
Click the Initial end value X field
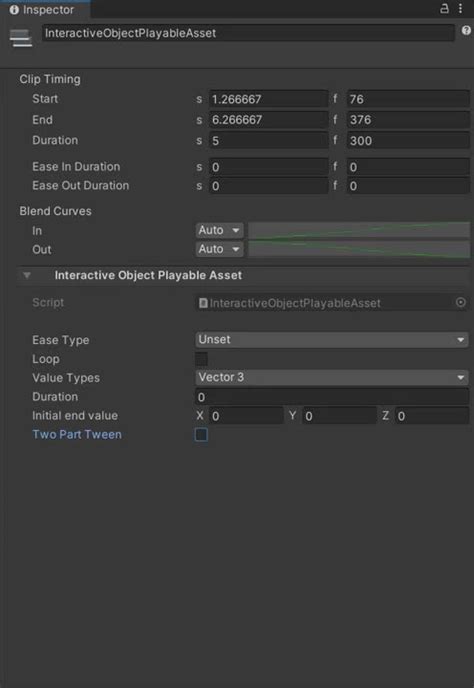click(x=246, y=416)
